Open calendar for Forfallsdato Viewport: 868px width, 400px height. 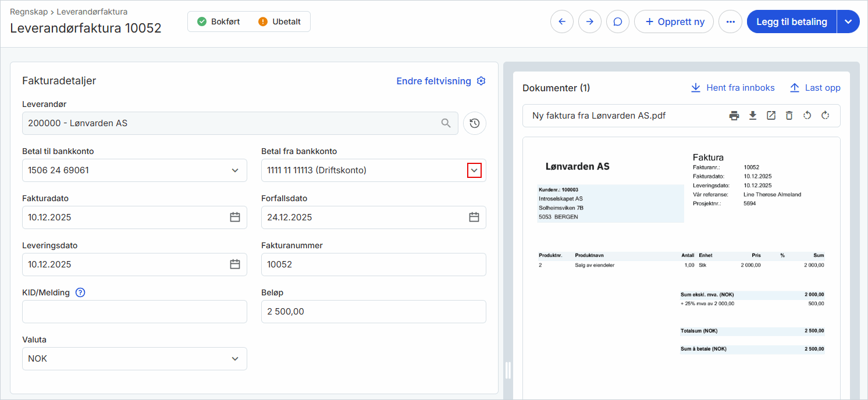(474, 217)
